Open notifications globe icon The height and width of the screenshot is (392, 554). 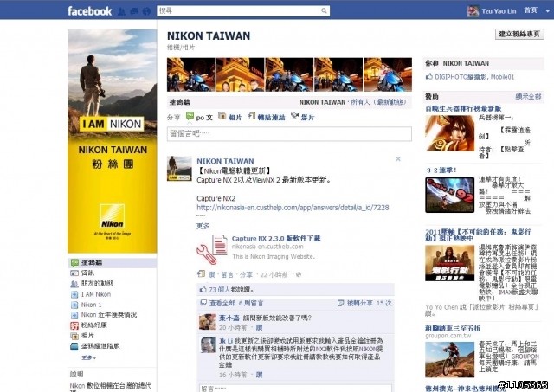coord(146,11)
